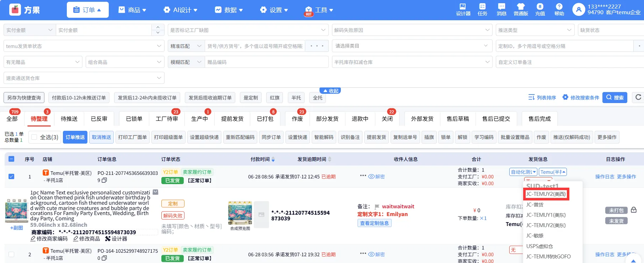Viewport: 644px width, 263px height.
Task: Click the refresh icon beside 搜索
Action: point(638,97)
